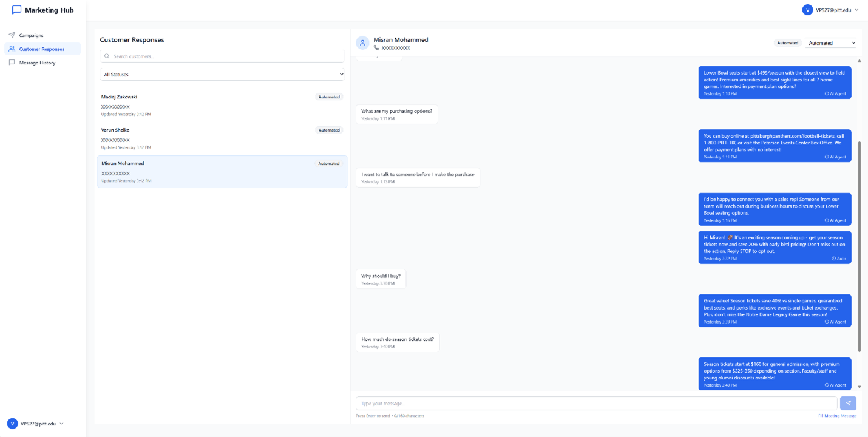
Task: Click the Fill Meeting Message link
Action: point(837,416)
